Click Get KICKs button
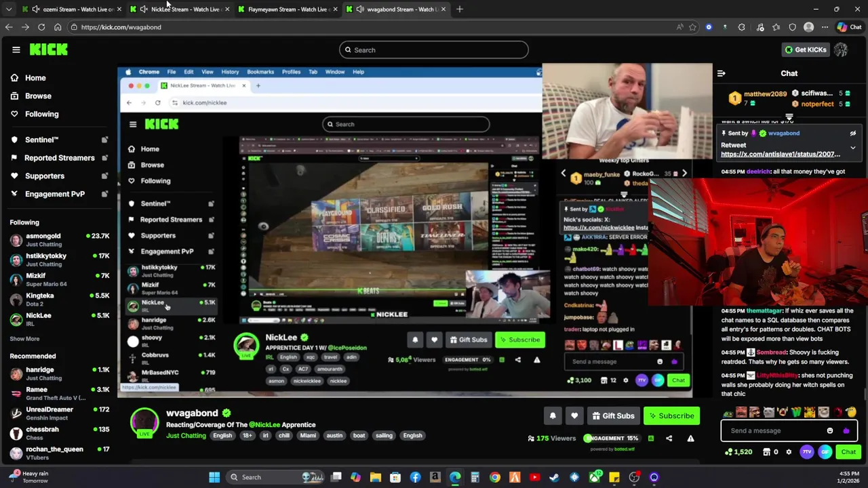This screenshot has width=868, height=488. (806, 49)
